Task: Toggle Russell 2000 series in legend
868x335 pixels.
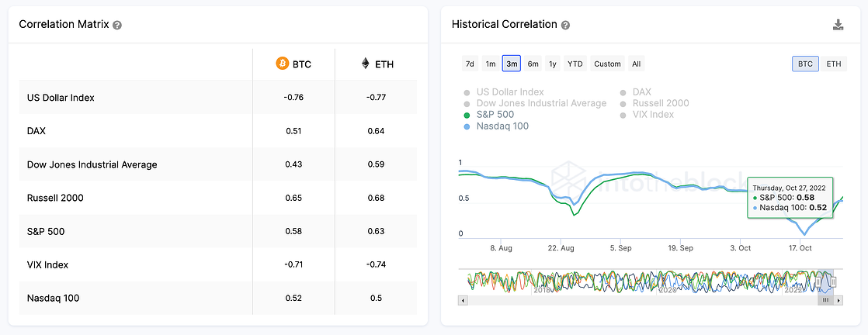Action: (x=654, y=103)
